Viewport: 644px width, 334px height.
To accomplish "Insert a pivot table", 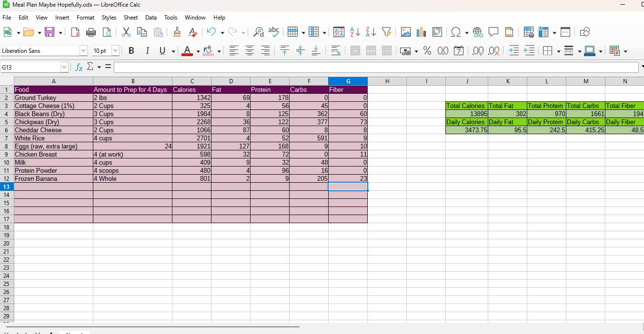I will (x=437, y=32).
